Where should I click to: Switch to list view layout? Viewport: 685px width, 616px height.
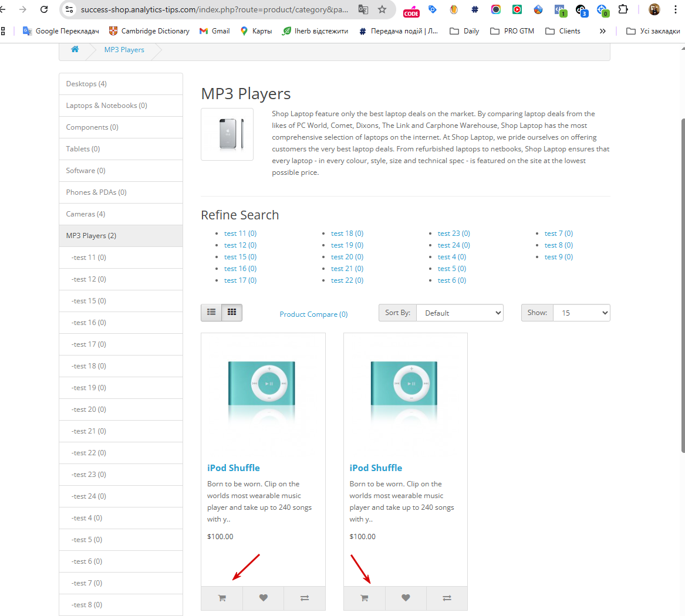pos(211,312)
